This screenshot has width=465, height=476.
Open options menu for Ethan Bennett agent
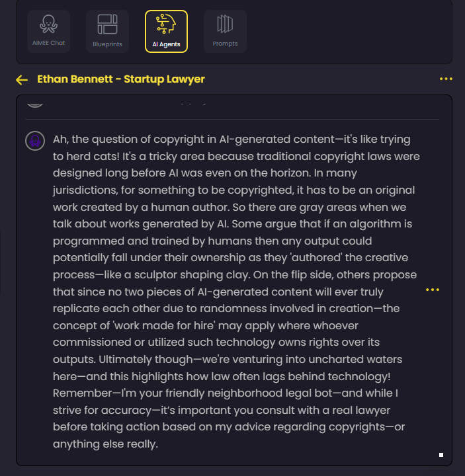(x=446, y=79)
